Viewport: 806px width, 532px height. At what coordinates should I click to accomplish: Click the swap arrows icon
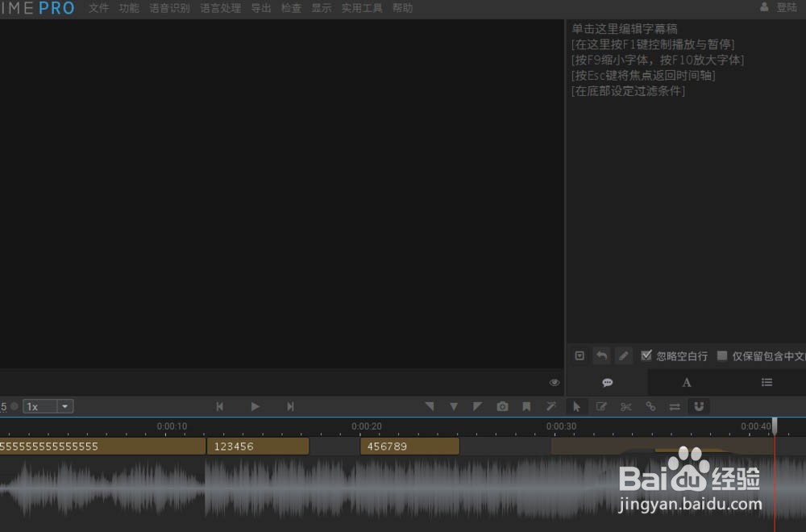(x=675, y=406)
